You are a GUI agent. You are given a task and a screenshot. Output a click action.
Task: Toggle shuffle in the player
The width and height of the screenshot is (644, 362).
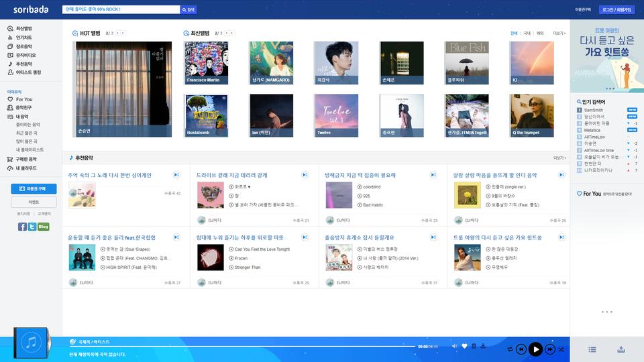tap(561, 349)
